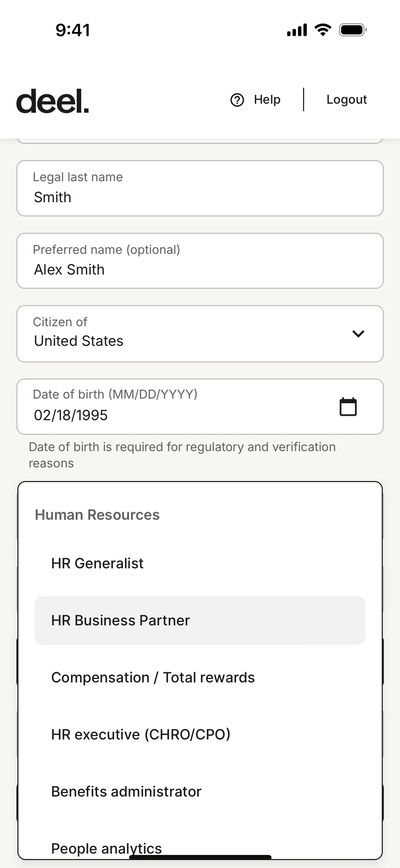The width and height of the screenshot is (400, 868).
Task: Pick Compensation / Total rewards option
Action: [x=153, y=677]
